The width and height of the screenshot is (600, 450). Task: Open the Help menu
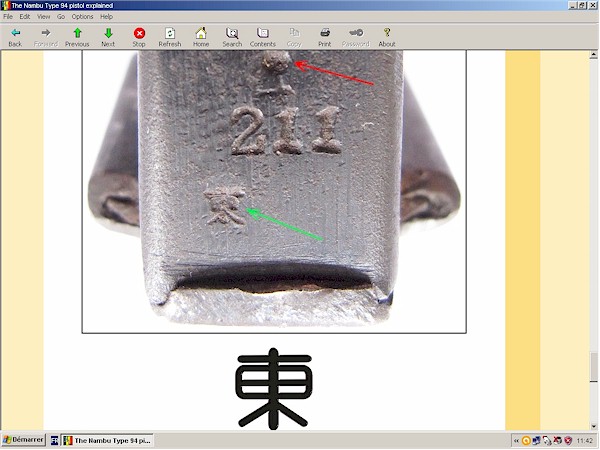[106, 16]
